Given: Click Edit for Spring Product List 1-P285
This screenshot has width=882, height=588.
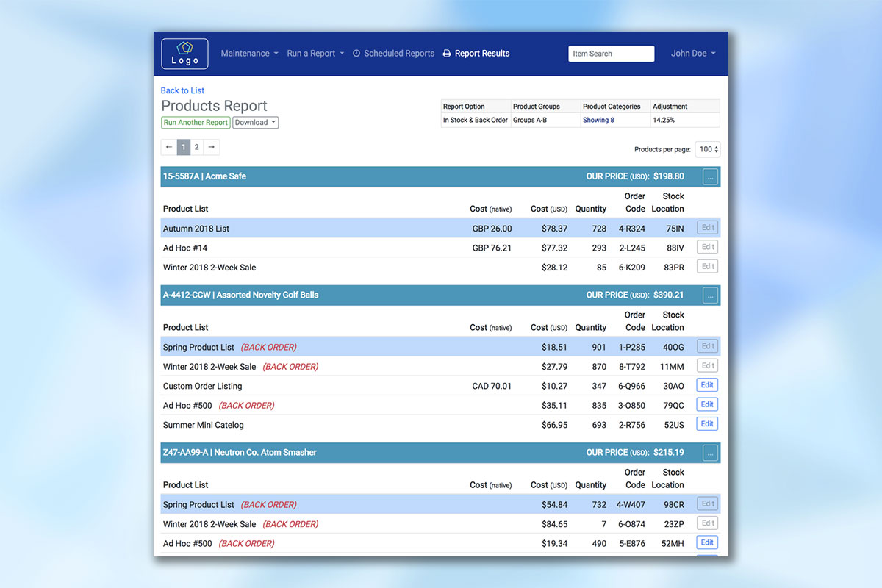Looking at the screenshot, I should point(707,346).
